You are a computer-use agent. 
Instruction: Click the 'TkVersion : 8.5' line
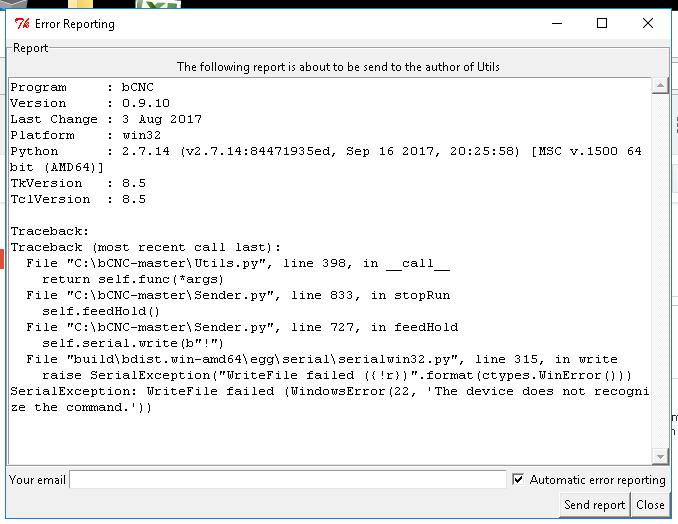point(78,183)
